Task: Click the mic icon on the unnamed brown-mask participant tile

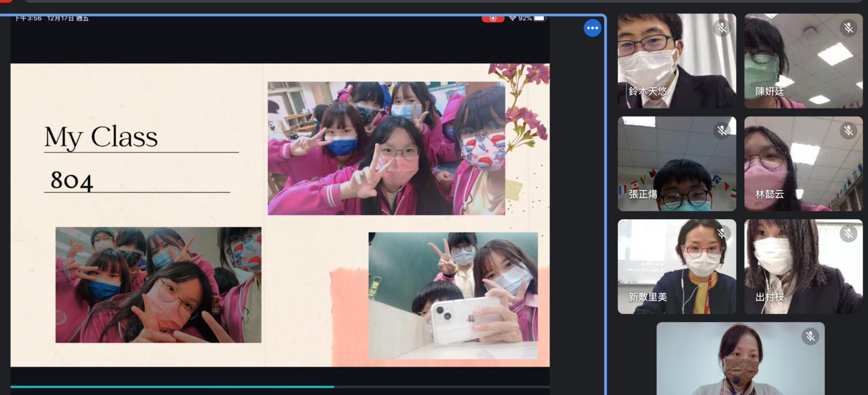Action: pyautogui.click(x=810, y=336)
